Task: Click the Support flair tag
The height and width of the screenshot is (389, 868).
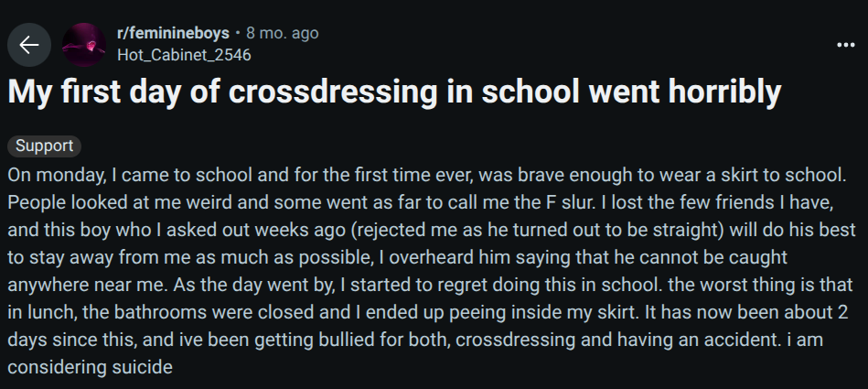Action: pos(45,146)
